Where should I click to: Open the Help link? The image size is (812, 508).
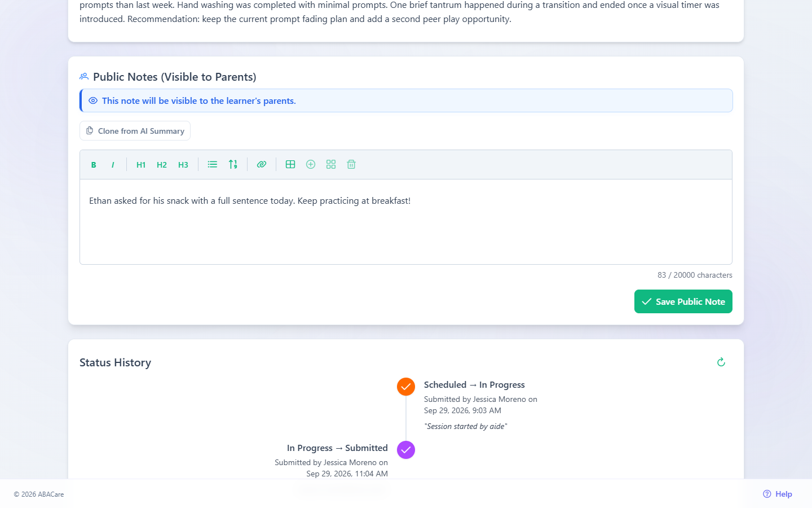(778, 494)
